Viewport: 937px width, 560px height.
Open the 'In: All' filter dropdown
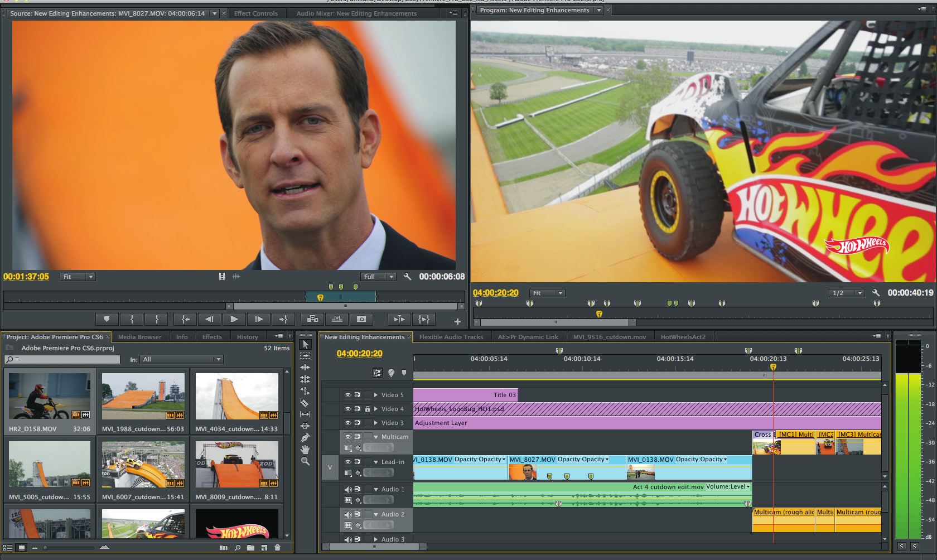pos(181,360)
